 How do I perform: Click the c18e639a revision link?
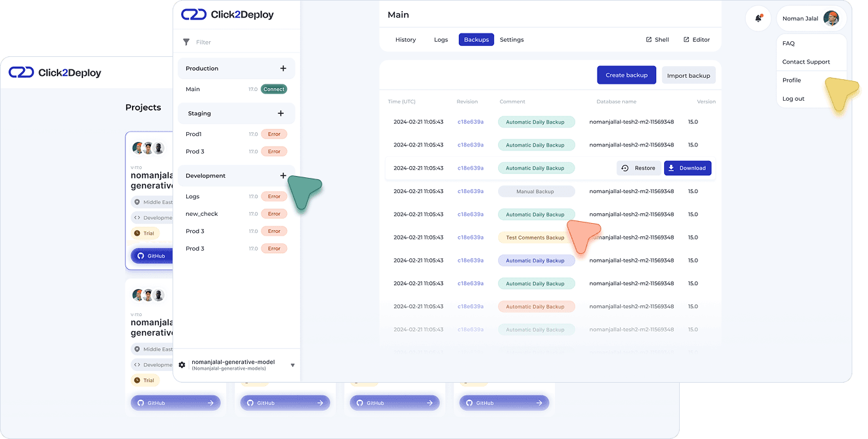coord(471,122)
